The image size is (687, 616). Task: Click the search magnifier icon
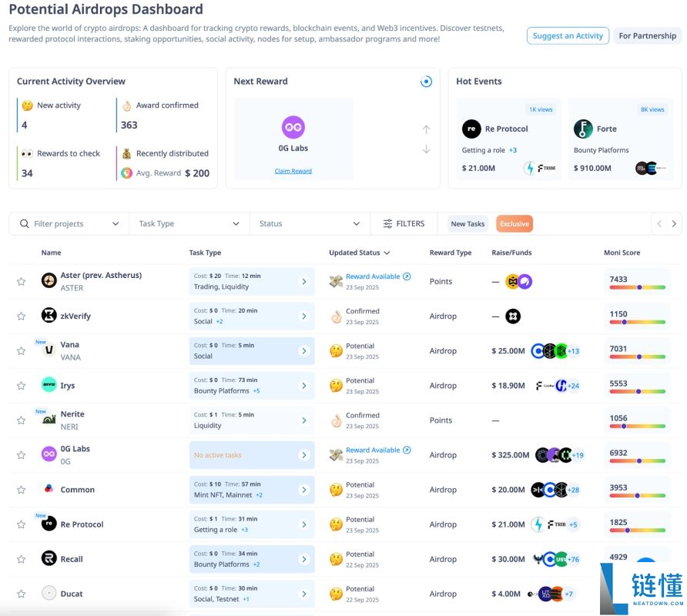[25, 223]
